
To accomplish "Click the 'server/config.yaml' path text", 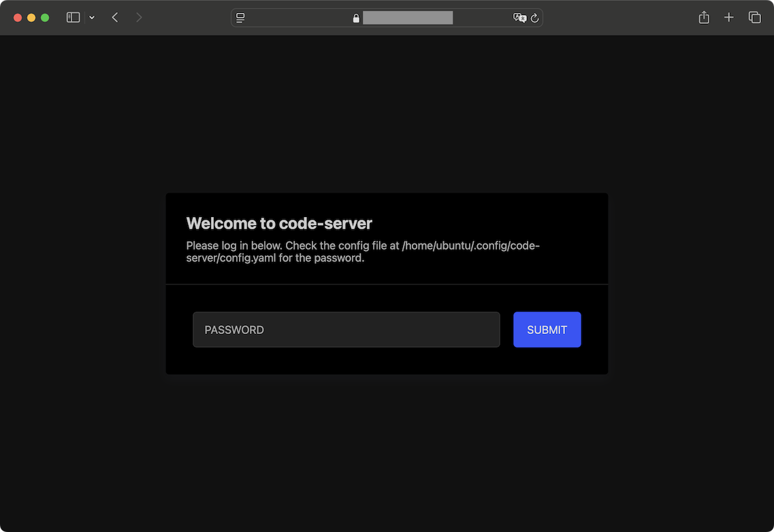I will point(231,259).
